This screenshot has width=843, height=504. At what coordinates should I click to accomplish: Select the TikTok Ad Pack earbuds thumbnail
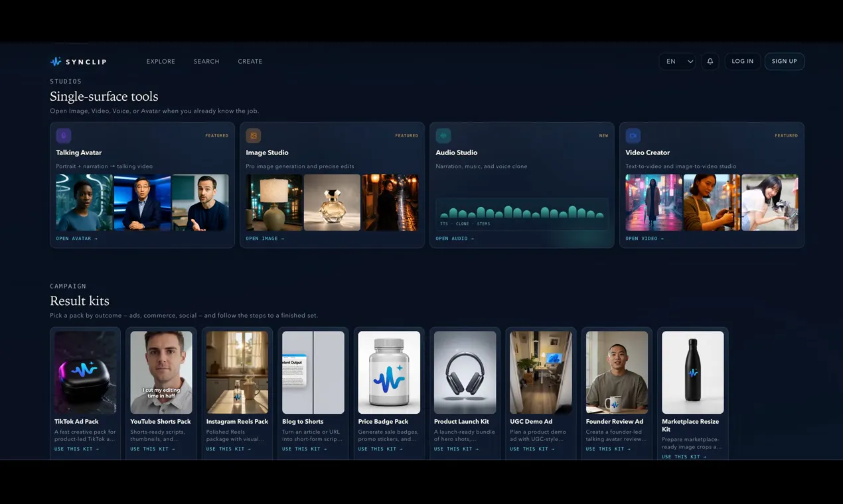(x=86, y=373)
